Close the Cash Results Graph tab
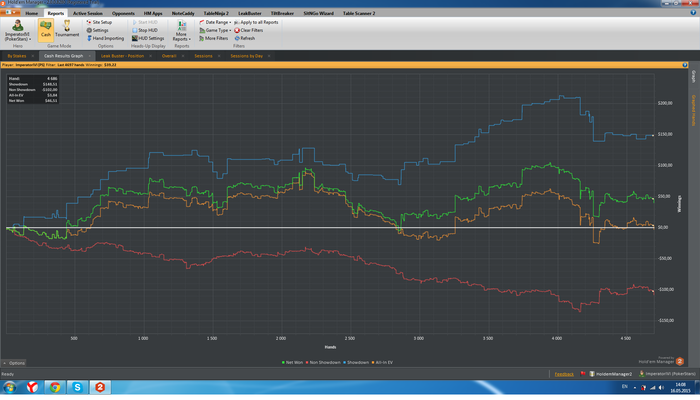This screenshot has height=400, width=700. coord(90,56)
